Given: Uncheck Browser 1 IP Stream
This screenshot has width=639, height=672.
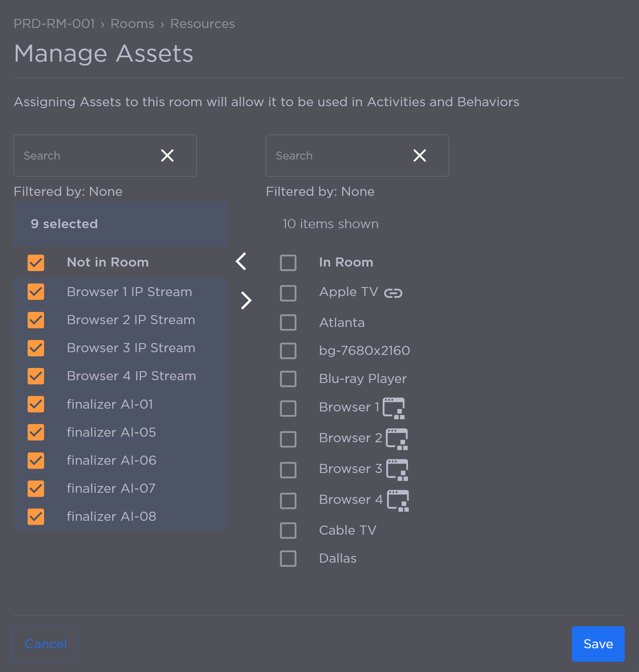Looking at the screenshot, I should [x=36, y=292].
